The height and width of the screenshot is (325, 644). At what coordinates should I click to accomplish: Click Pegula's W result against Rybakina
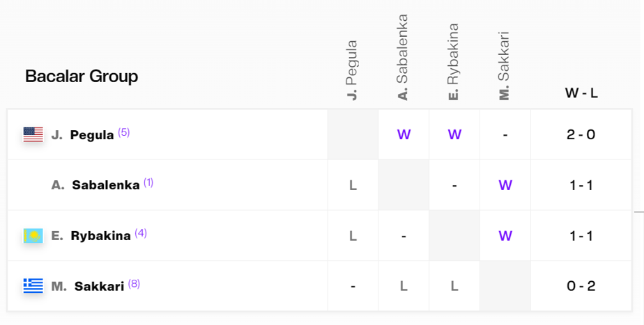454,134
